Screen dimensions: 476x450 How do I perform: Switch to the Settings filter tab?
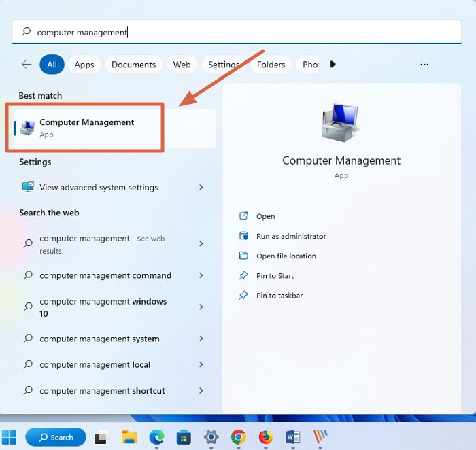224,65
